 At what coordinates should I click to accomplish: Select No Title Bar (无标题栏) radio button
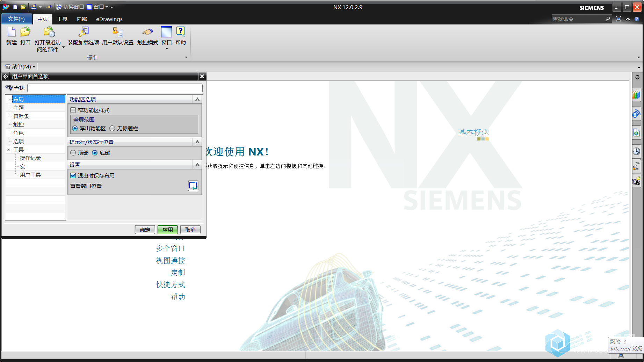112,128
